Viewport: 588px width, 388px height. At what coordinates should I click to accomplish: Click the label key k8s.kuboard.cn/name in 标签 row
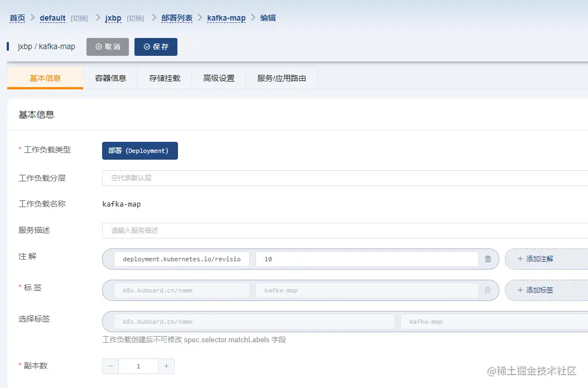(182, 290)
